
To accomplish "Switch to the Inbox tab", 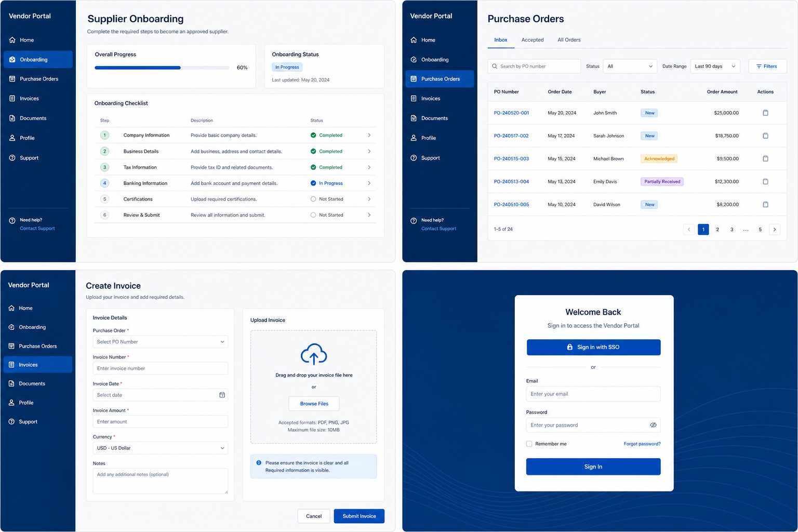I will [501, 40].
